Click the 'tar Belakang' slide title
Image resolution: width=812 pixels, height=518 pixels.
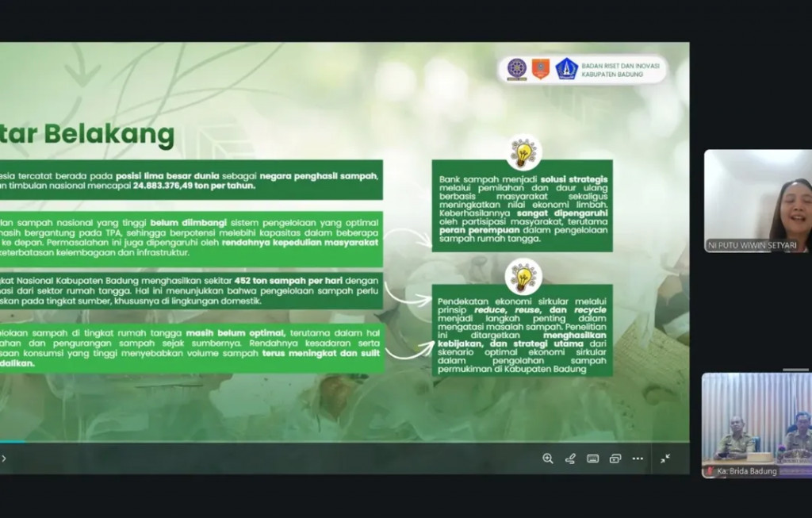coord(87,135)
